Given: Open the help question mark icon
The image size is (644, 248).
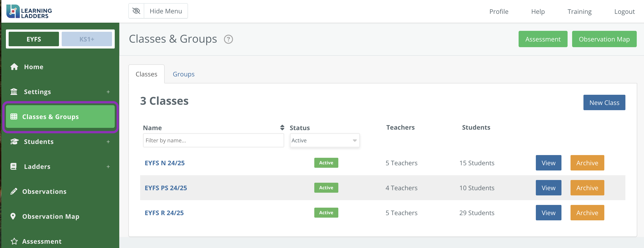Looking at the screenshot, I should 228,39.
